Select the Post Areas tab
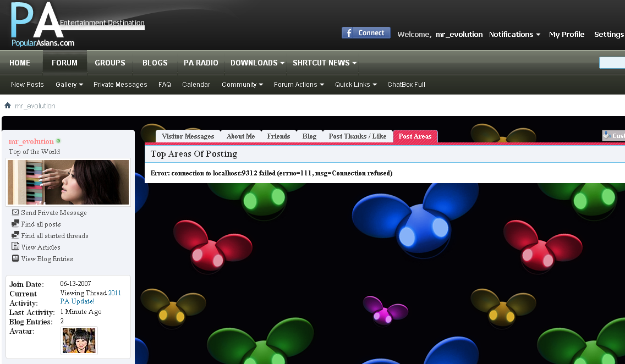This screenshot has width=625, height=364. click(x=415, y=136)
